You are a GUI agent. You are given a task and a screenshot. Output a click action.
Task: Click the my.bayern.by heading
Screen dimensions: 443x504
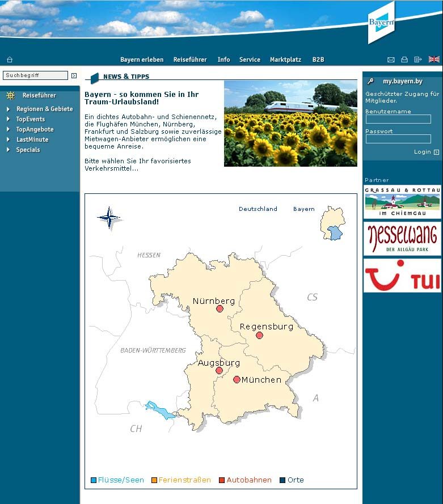pyautogui.click(x=403, y=81)
